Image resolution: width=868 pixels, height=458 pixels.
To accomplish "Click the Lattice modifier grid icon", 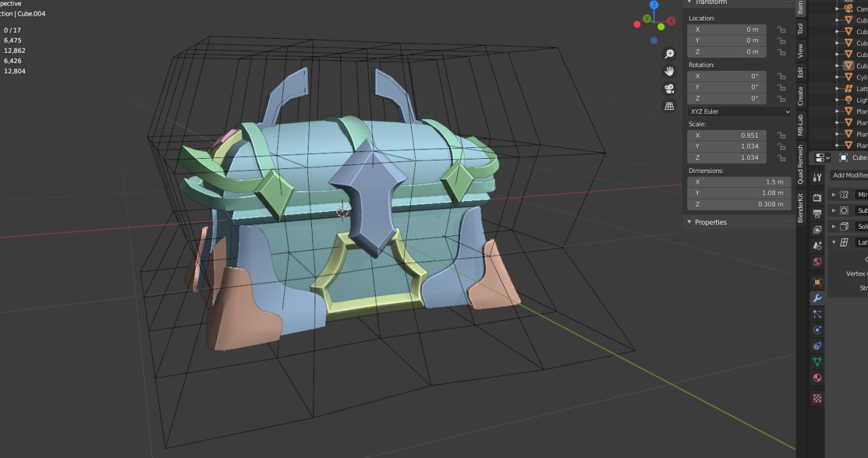I will (x=844, y=242).
